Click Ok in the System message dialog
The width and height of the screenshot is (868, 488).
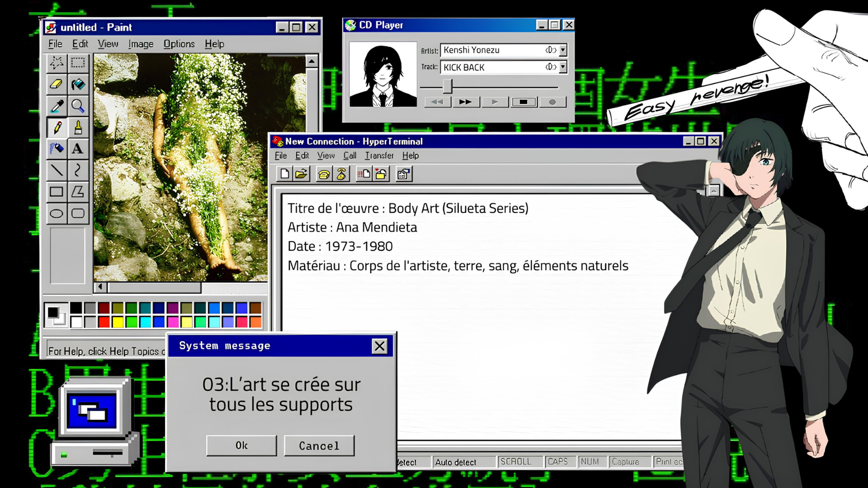241,446
